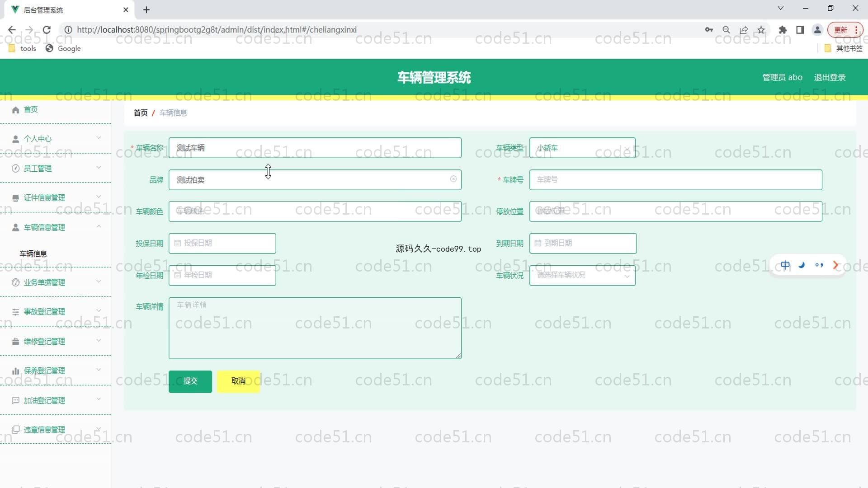Collapse the 车辆信息管理 sidebar menu
This screenshot has width=868, height=488.
[x=99, y=226]
